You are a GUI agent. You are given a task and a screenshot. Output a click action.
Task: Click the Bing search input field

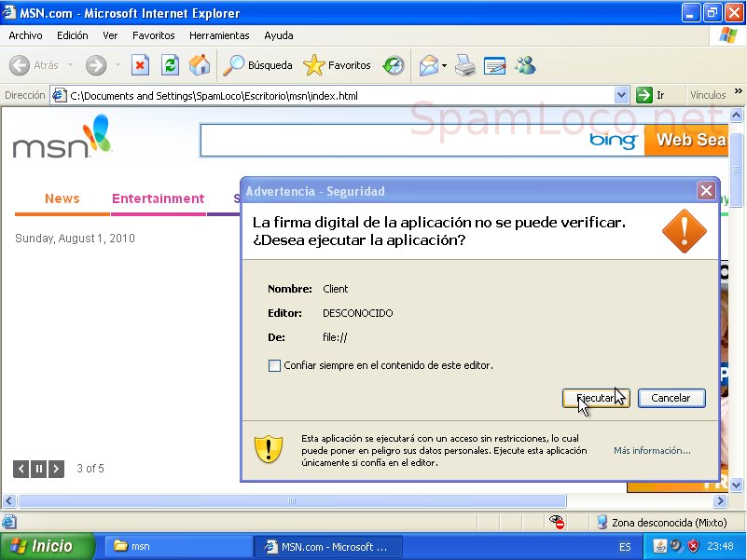pos(393,140)
